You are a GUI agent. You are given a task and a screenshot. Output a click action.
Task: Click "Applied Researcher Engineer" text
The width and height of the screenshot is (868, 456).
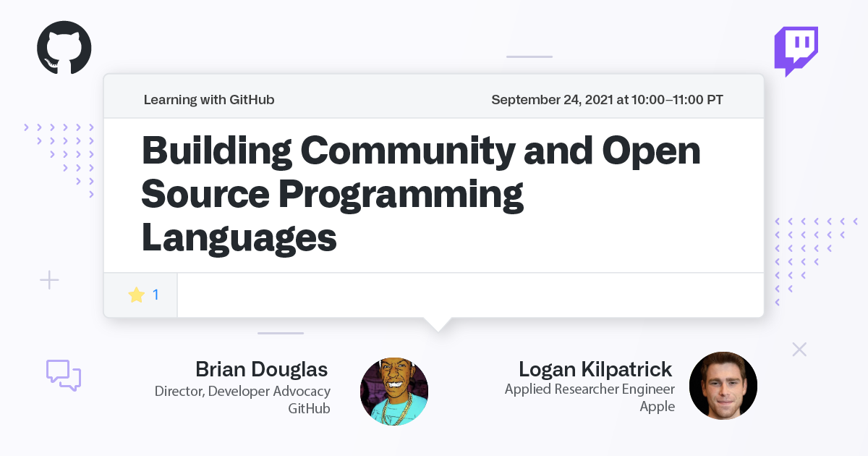click(590, 389)
